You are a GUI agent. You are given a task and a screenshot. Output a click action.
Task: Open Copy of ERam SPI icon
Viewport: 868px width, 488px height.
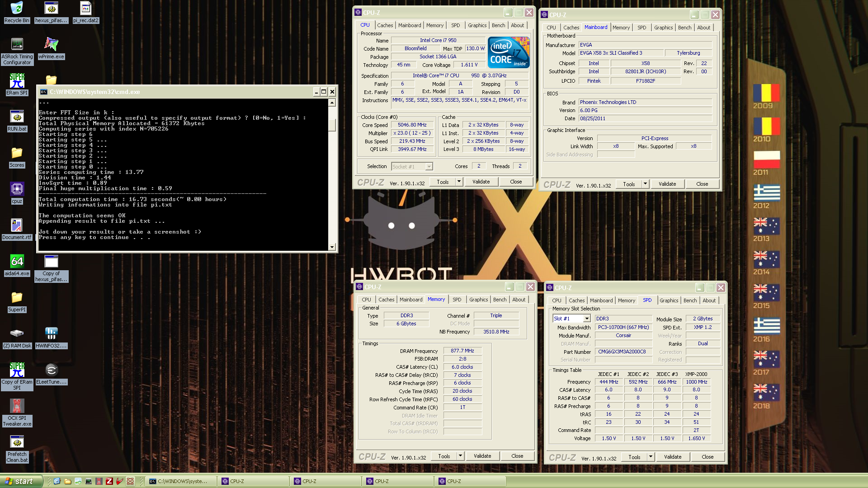(x=17, y=376)
